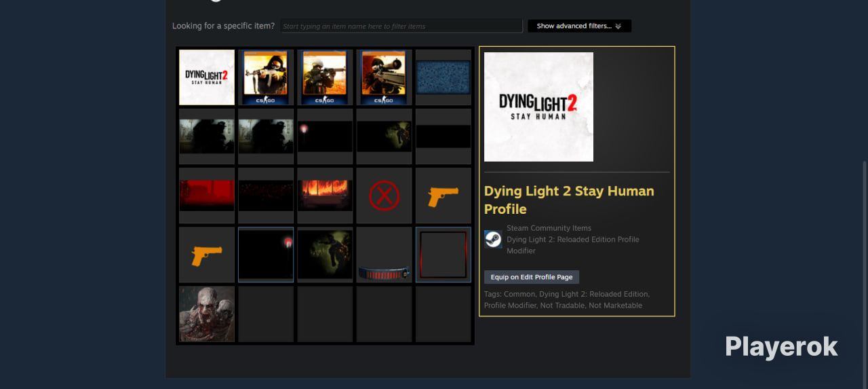Select the zombie avatar item

coord(207,314)
